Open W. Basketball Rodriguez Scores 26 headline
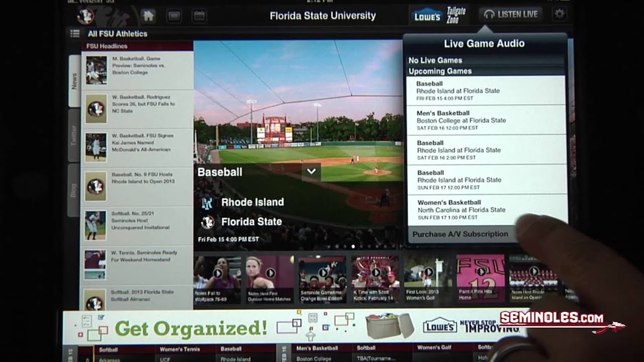The width and height of the screenshot is (644, 362). pyautogui.click(x=137, y=109)
